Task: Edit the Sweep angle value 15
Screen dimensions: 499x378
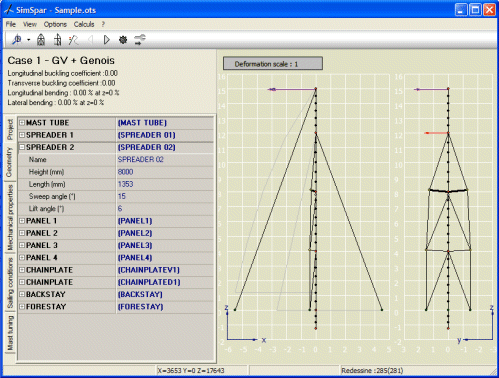Action: click(x=165, y=196)
